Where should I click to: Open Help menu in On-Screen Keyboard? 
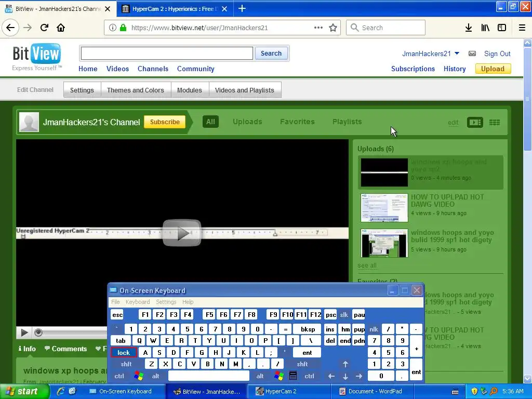click(x=188, y=302)
